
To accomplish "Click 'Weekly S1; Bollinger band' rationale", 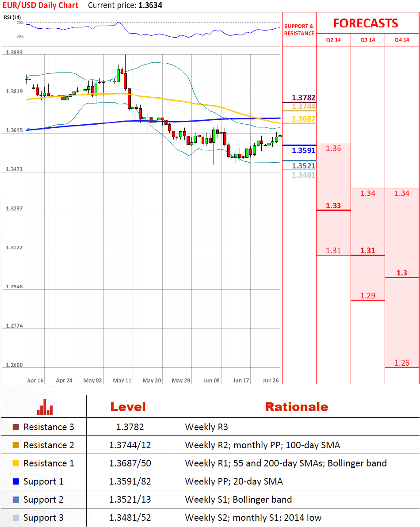I will tap(238, 500).
